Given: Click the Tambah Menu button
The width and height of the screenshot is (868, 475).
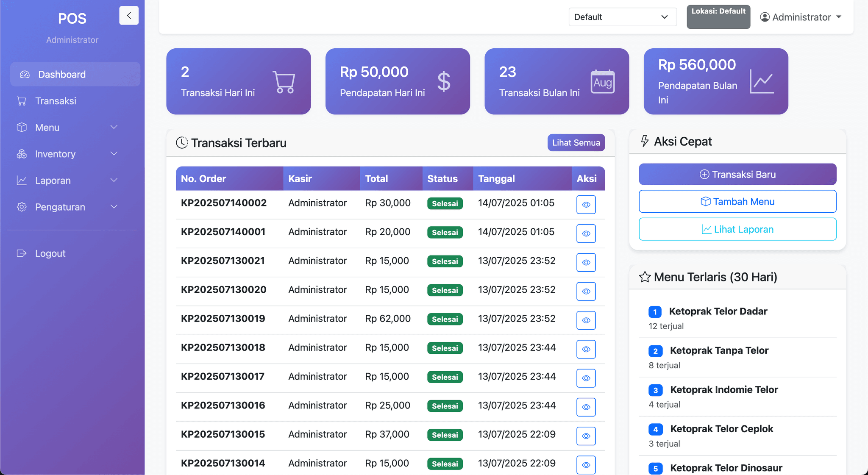Looking at the screenshot, I should point(737,202).
